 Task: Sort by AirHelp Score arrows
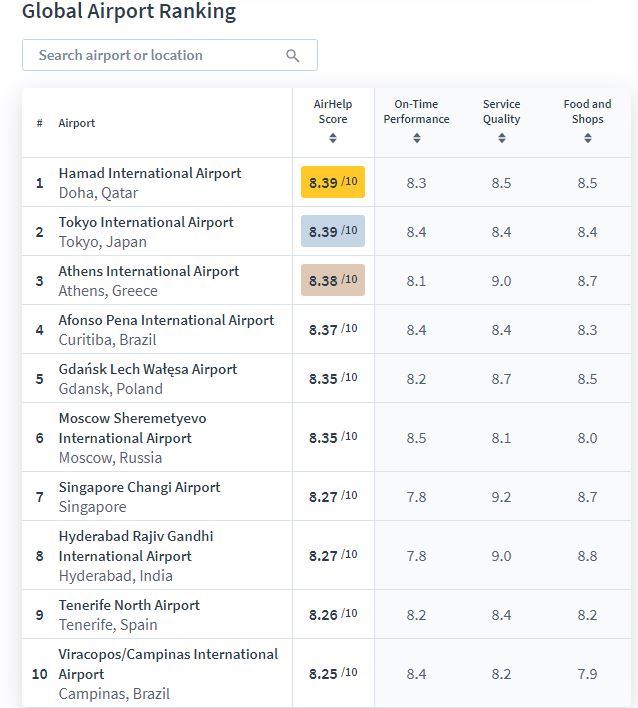tap(333, 138)
